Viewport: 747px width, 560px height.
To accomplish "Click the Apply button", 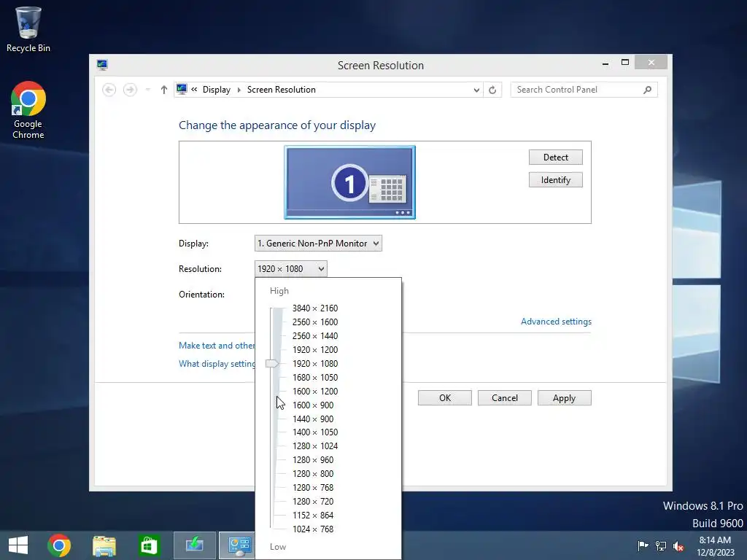I will tap(564, 398).
